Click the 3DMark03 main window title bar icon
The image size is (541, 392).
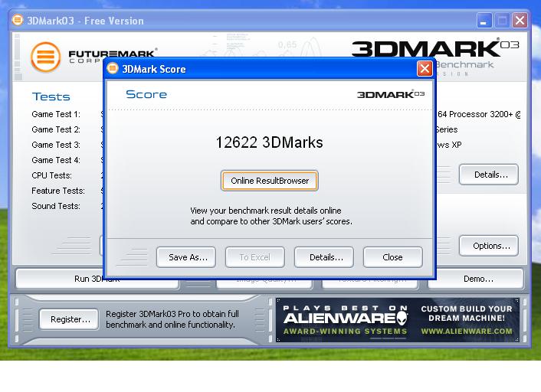(18, 20)
